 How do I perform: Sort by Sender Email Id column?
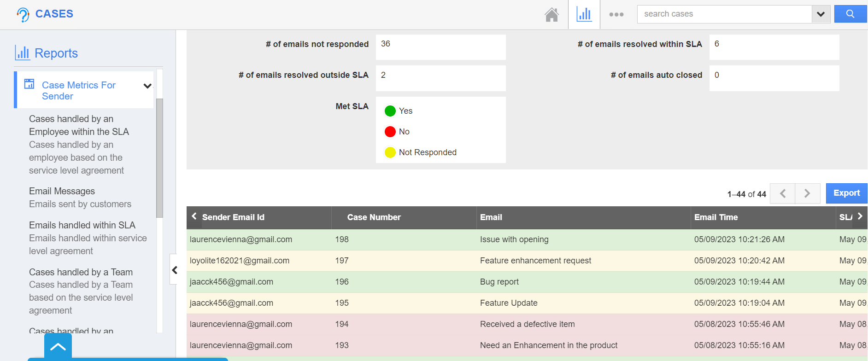(x=233, y=217)
